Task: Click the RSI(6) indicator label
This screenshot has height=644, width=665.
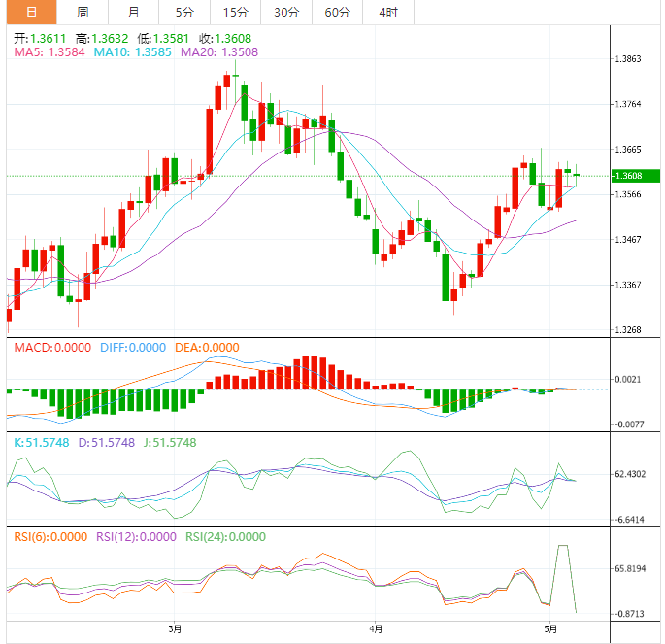Action: coord(48,536)
